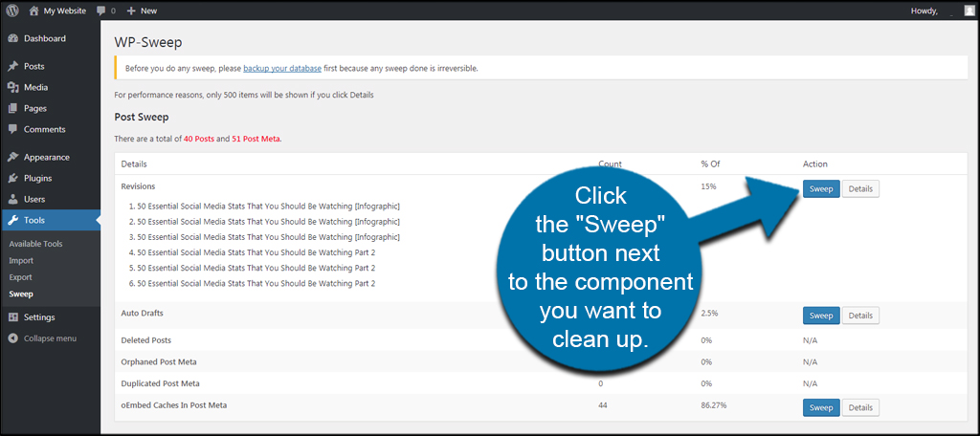
Task: Click oEmbed Caches In Post Meta label
Action: coord(174,404)
